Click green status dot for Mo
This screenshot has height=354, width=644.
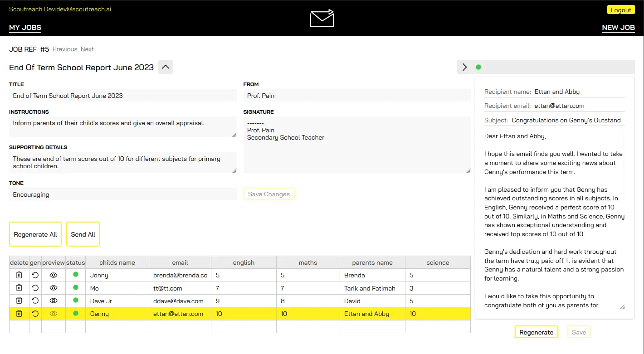pyautogui.click(x=76, y=288)
